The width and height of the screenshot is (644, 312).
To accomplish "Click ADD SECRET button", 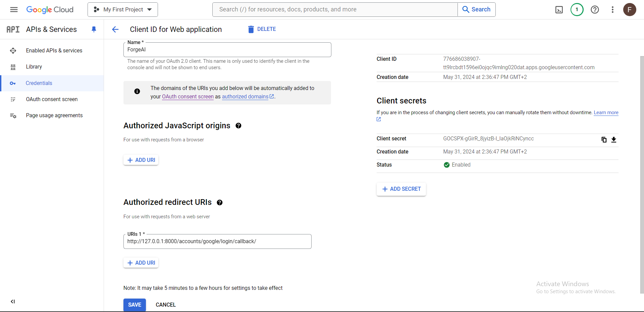I will coord(401,189).
